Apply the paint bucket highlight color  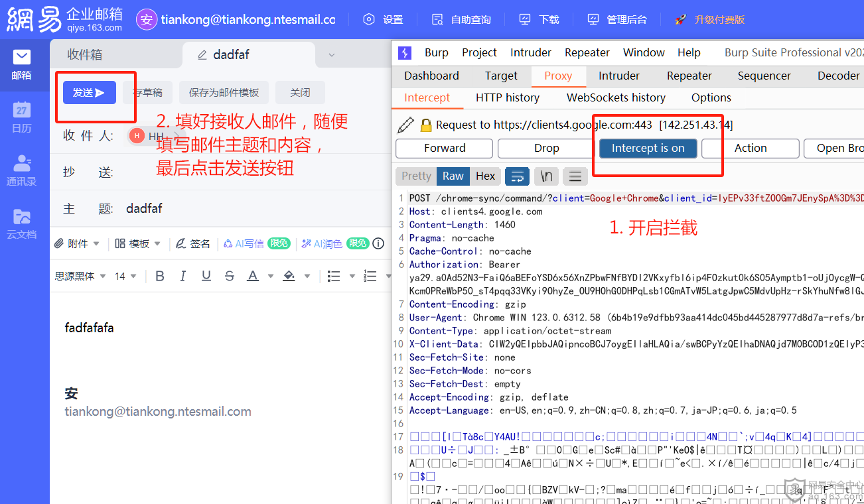click(x=289, y=276)
